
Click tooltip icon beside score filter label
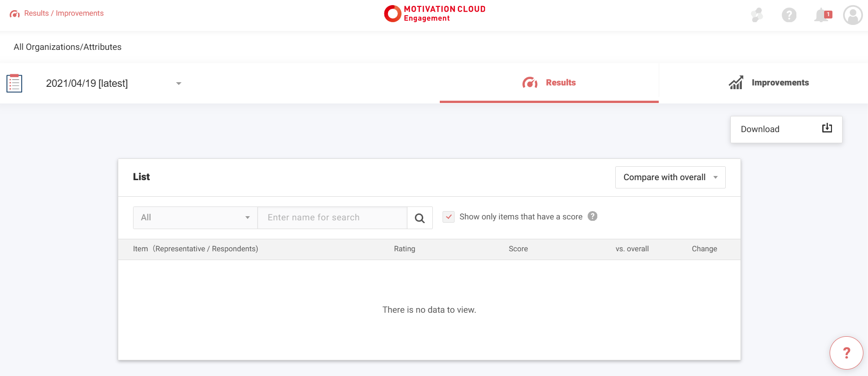[x=593, y=216]
